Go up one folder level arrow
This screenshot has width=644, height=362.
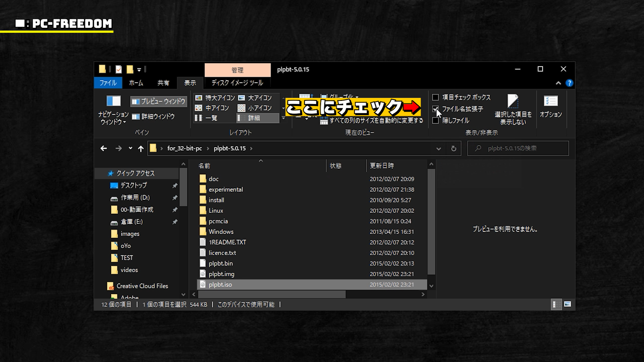click(x=141, y=148)
